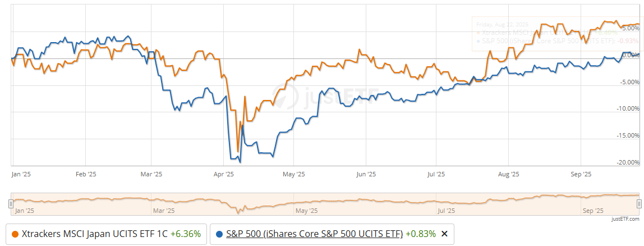Click the +6.36% Xtrackers performance value
The image size is (644, 246).
[185, 234]
